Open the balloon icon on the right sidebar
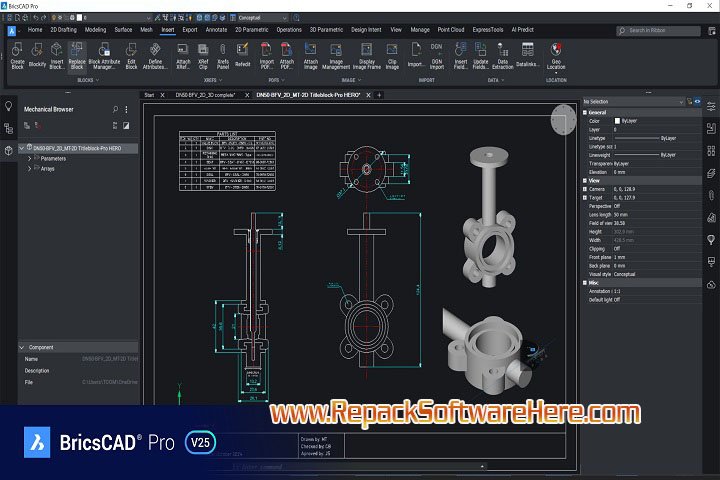The height and width of the screenshot is (480, 720). click(x=711, y=240)
